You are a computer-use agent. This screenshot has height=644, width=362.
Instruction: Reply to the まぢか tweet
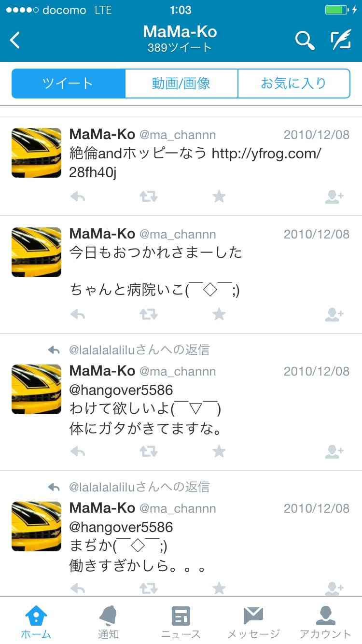point(78,588)
